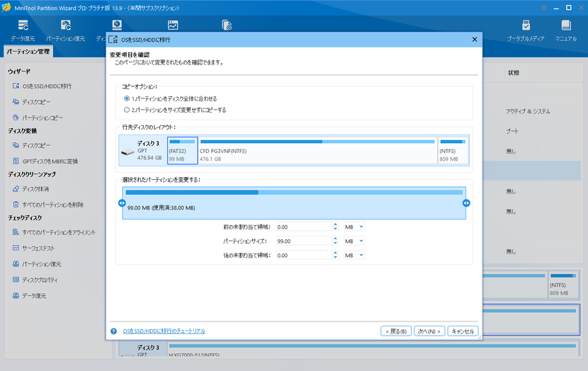Click the 状態 column header in main window
588x371 pixels.
pyautogui.click(x=514, y=73)
